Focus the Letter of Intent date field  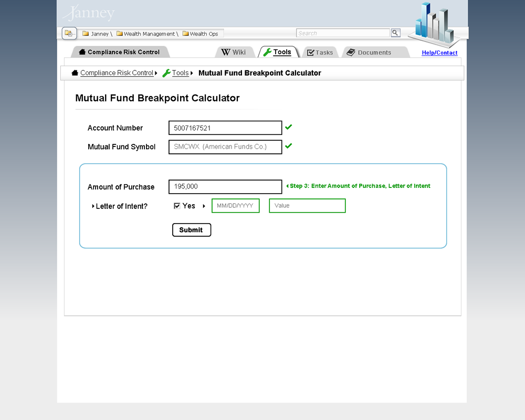(x=235, y=206)
